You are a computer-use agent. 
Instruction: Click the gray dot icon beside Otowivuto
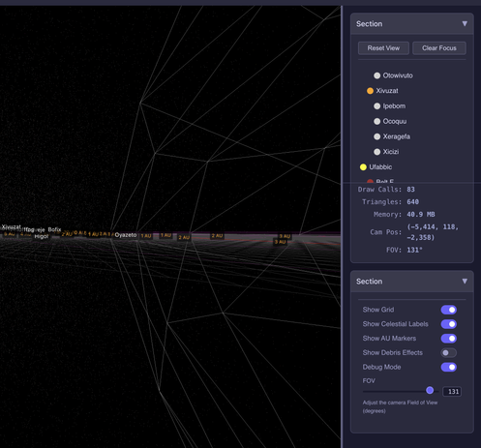coord(376,75)
